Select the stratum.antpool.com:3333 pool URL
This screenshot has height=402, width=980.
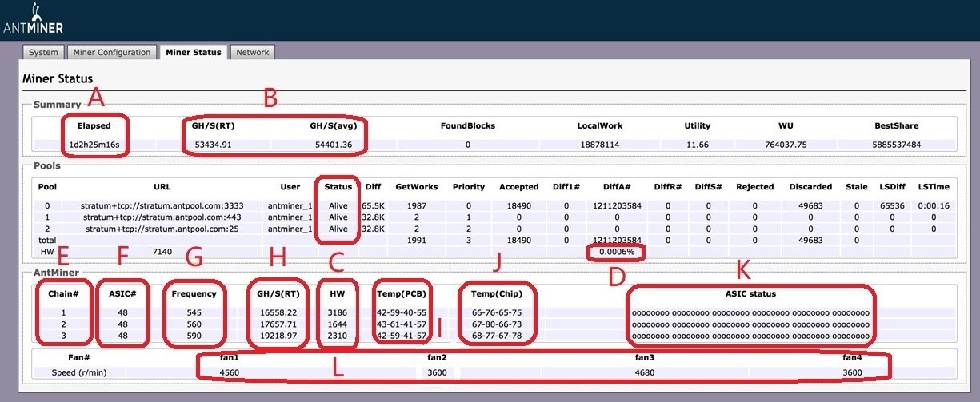tap(162, 205)
